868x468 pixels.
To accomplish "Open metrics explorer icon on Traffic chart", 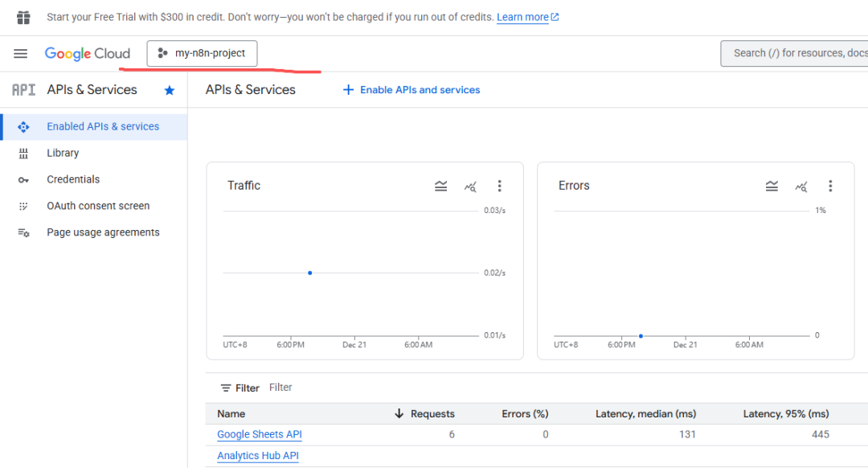I will (x=470, y=186).
